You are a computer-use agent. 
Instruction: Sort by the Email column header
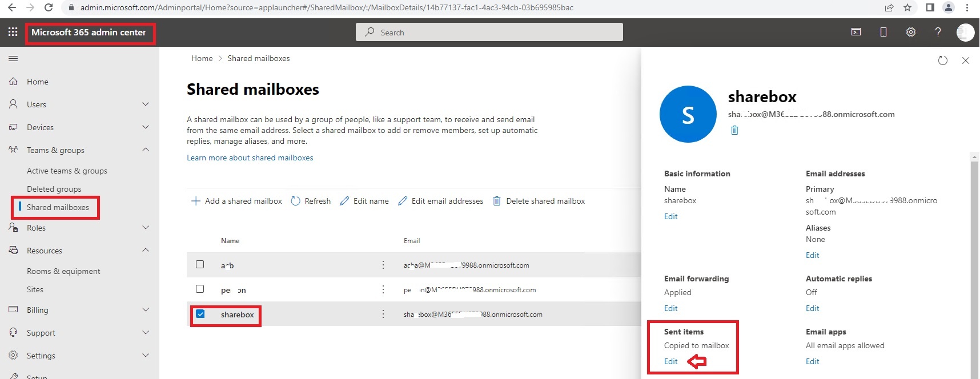tap(412, 241)
